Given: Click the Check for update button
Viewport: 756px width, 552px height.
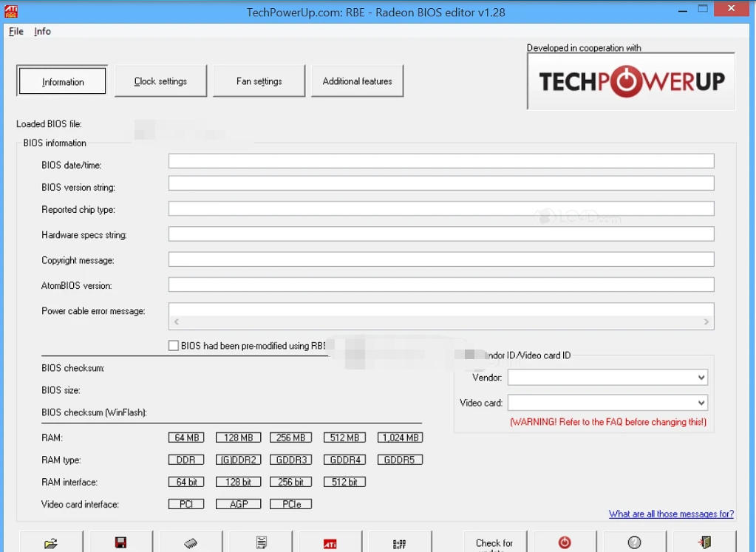Looking at the screenshot, I should [494, 543].
